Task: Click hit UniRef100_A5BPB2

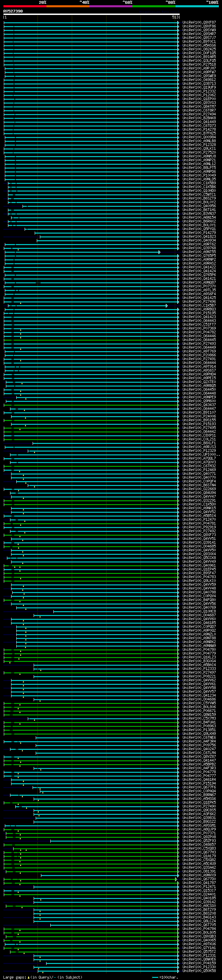Action: point(199,764)
